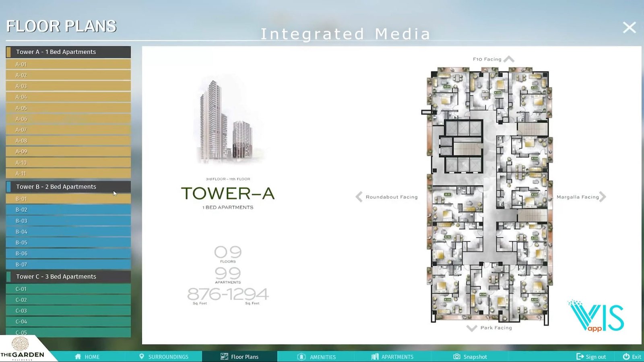Click the Snapshot camera icon
Viewport: 644px width, 362px height.
pos(457,357)
